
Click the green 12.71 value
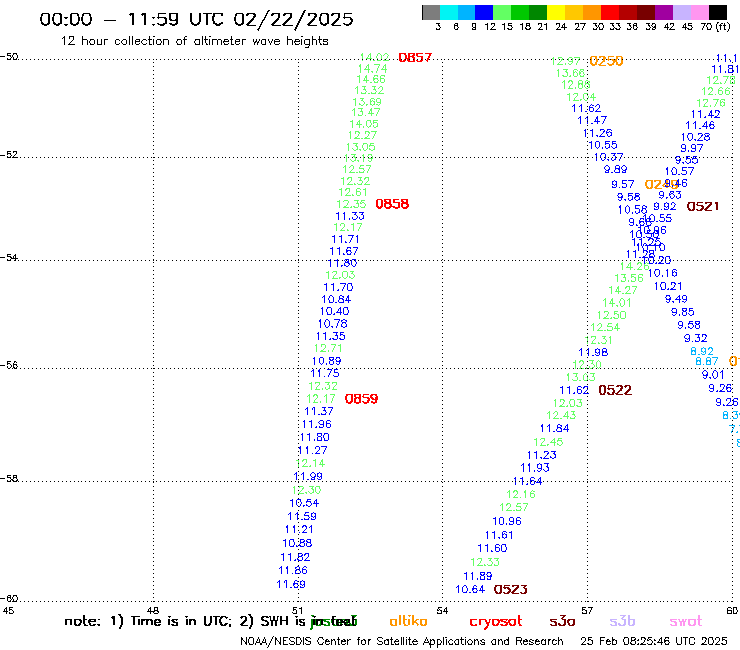click(x=328, y=348)
